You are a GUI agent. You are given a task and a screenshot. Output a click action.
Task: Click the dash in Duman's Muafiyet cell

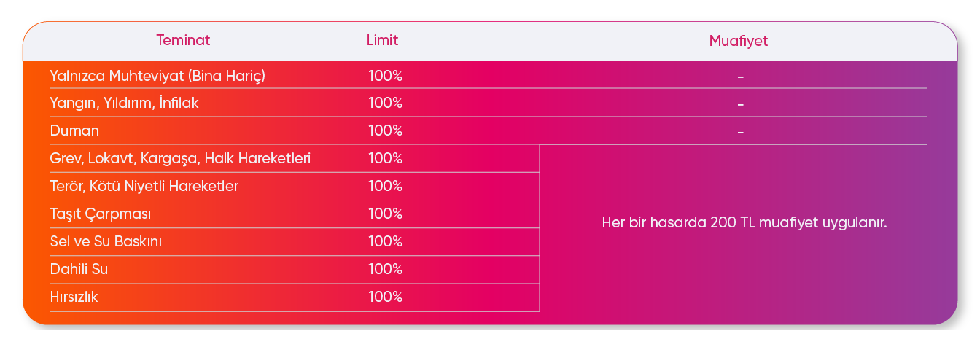tap(740, 132)
